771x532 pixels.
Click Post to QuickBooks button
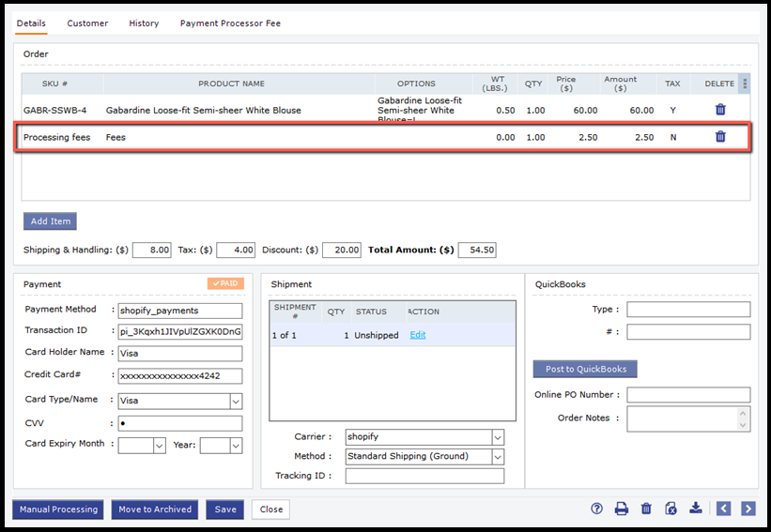point(585,369)
